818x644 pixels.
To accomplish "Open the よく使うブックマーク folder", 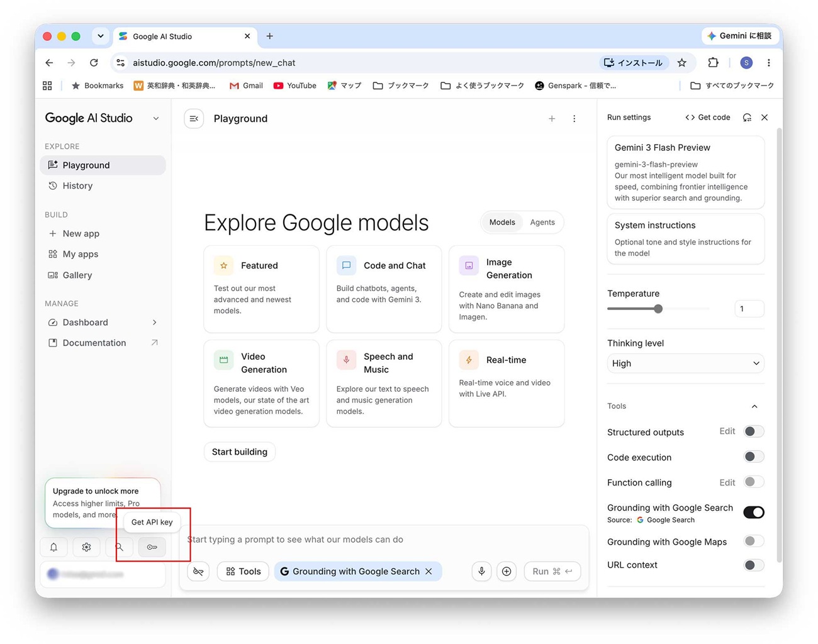I will (483, 86).
